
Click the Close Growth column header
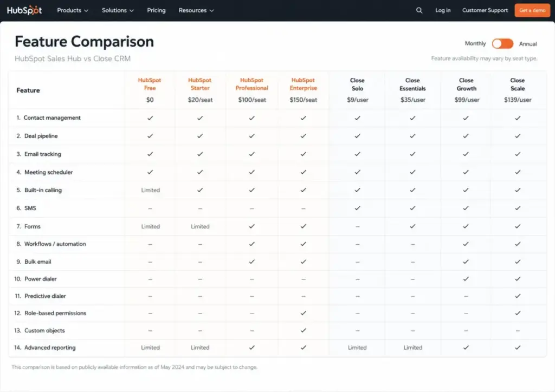tap(467, 84)
